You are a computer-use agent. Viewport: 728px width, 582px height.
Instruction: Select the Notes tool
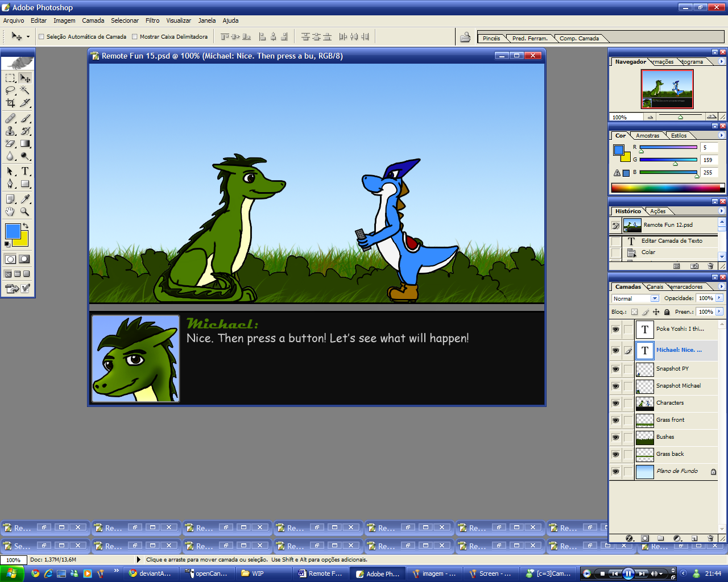point(11,199)
